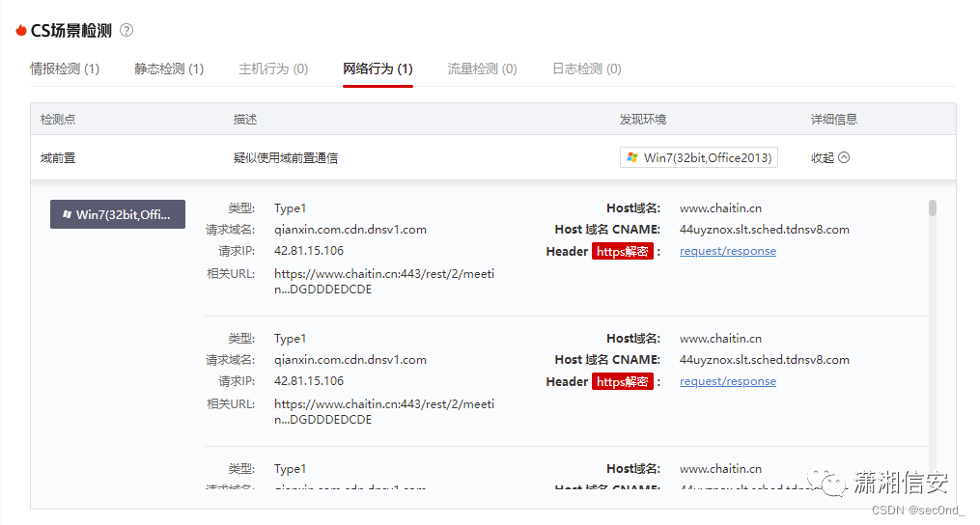Click the Win7(32bit,Office2013) environment tag
This screenshot has height=525, width=980.
(x=699, y=157)
